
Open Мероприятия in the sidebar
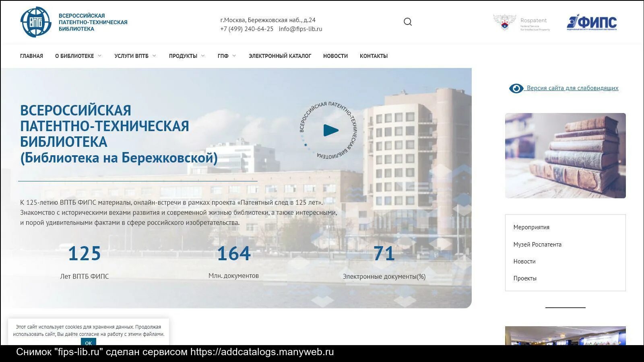click(531, 227)
